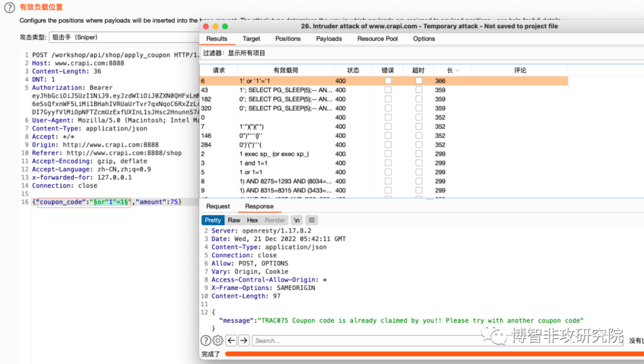This screenshot has width=644, height=364.
Task: Select row with payload 1) AND 8275=1293
Action: pyautogui.click(x=384, y=181)
